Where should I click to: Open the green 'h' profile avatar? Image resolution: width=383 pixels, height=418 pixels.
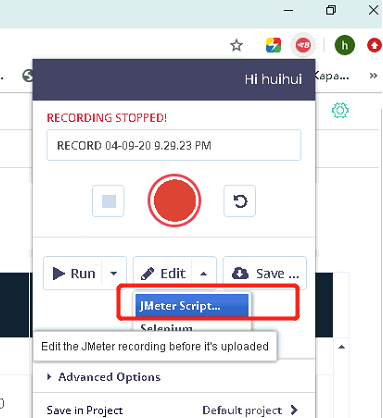pyautogui.click(x=345, y=45)
